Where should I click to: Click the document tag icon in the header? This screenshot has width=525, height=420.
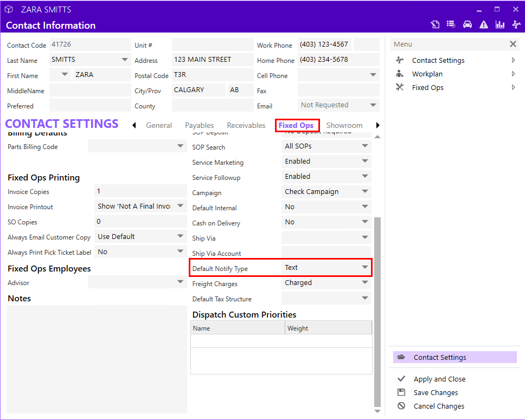pyautogui.click(x=435, y=24)
